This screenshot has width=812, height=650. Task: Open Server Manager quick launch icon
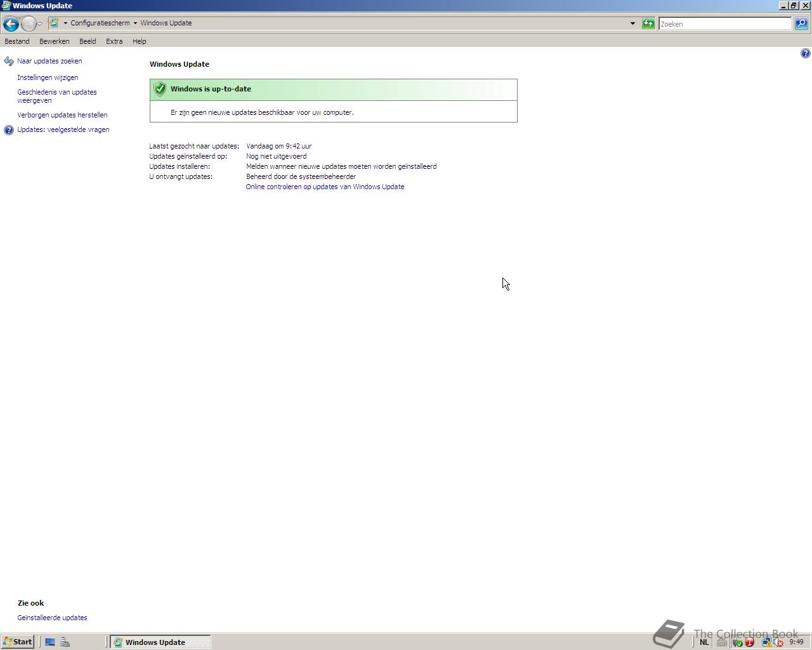65,642
